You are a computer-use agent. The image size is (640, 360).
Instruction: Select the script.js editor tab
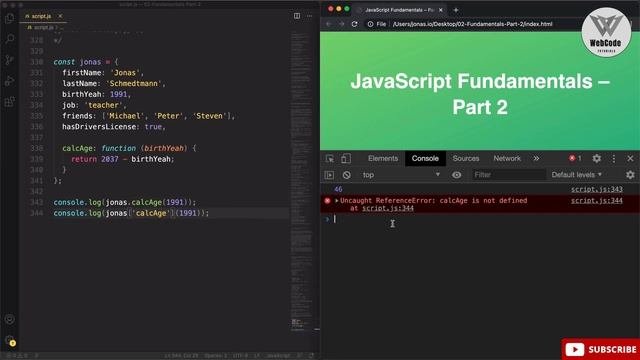point(44,16)
